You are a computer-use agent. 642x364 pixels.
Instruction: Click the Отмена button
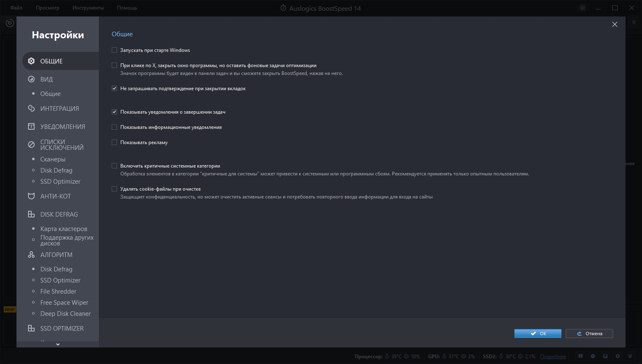(x=589, y=334)
